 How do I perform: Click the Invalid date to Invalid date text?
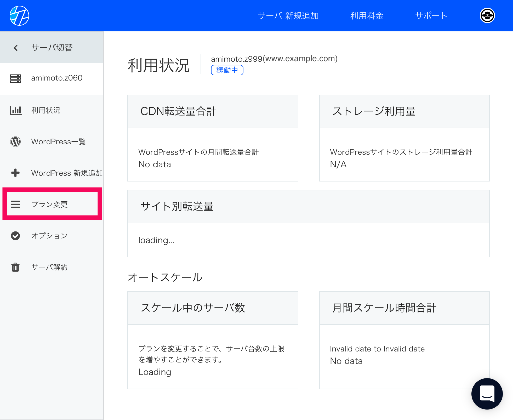pos(377,349)
